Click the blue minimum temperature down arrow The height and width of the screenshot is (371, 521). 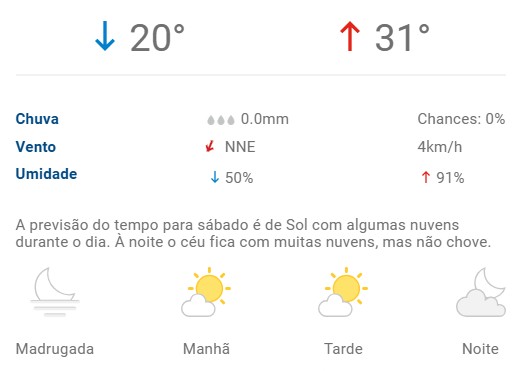(105, 36)
